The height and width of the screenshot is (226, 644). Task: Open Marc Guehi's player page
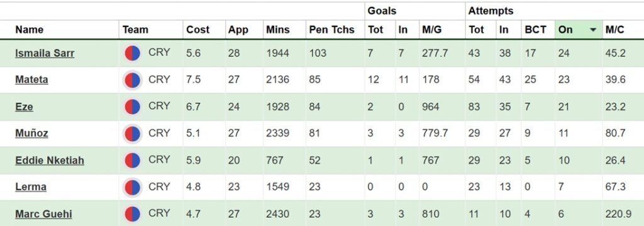click(x=43, y=213)
